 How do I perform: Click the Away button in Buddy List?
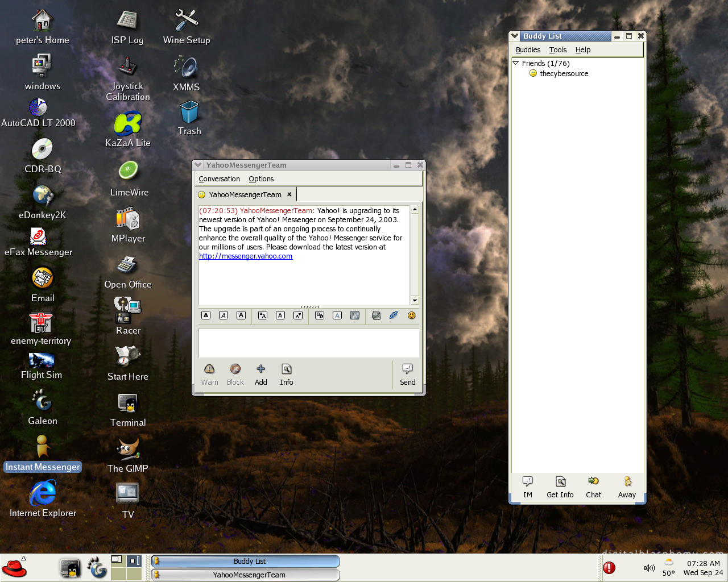tap(627, 487)
